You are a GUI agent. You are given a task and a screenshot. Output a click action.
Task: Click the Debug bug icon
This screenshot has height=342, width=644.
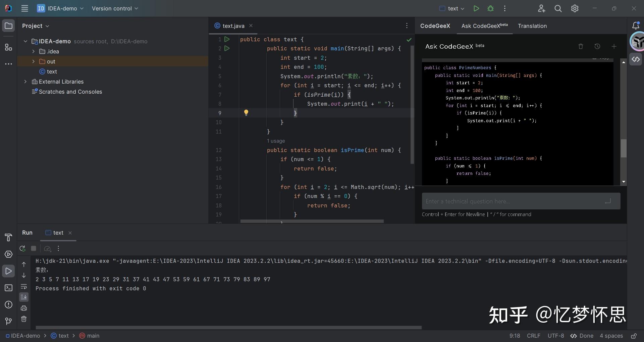490,9
